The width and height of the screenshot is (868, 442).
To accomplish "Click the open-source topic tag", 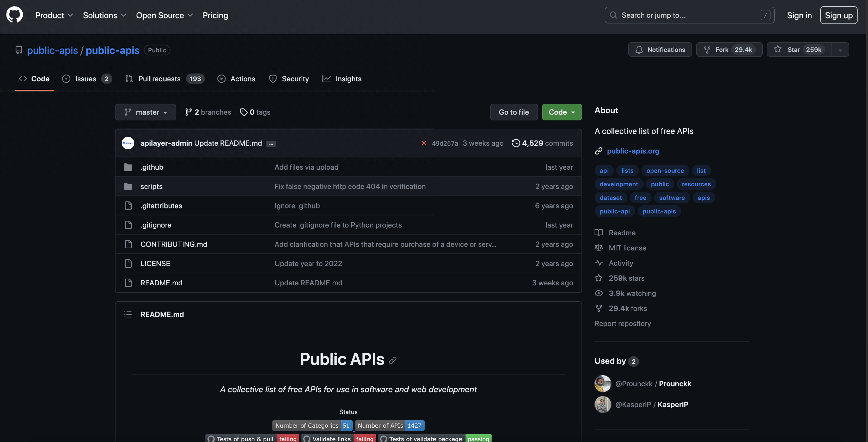I will [665, 170].
